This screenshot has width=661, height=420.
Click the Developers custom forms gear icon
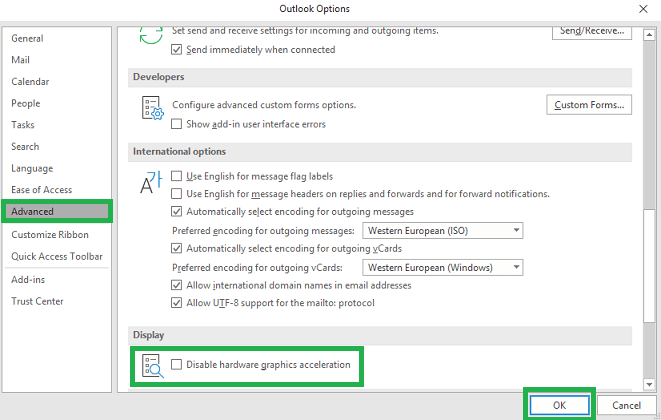click(x=153, y=108)
